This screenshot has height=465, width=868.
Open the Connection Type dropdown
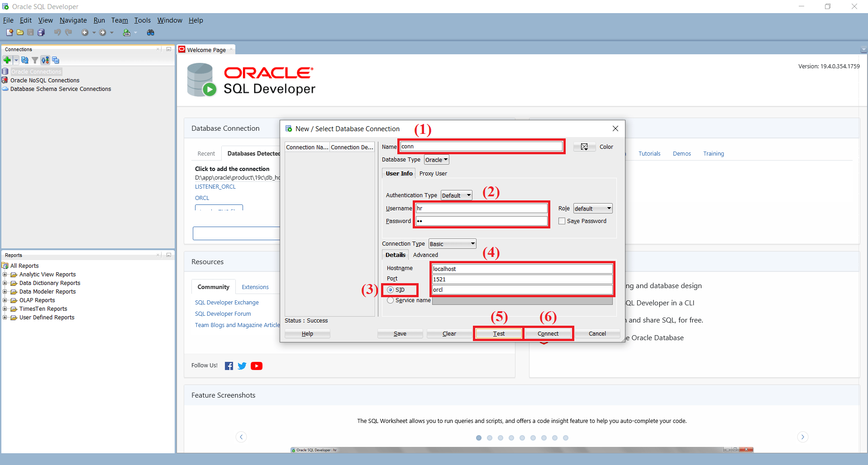pyautogui.click(x=453, y=244)
